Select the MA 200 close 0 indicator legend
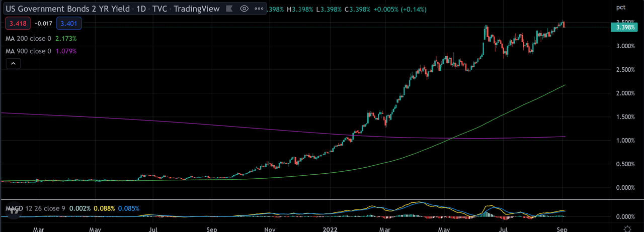This screenshot has width=644, height=232. [x=28, y=38]
